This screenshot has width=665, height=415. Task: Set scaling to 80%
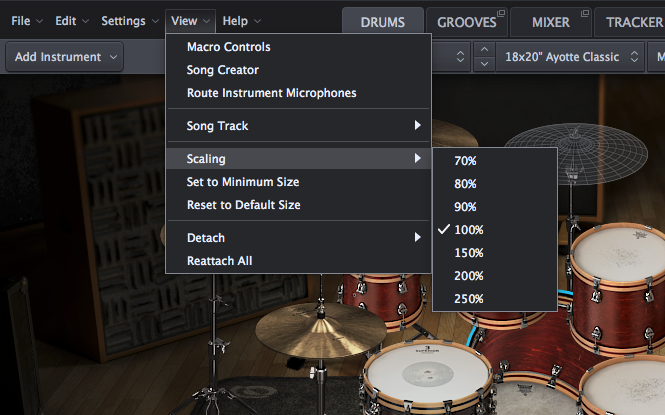(495, 184)
